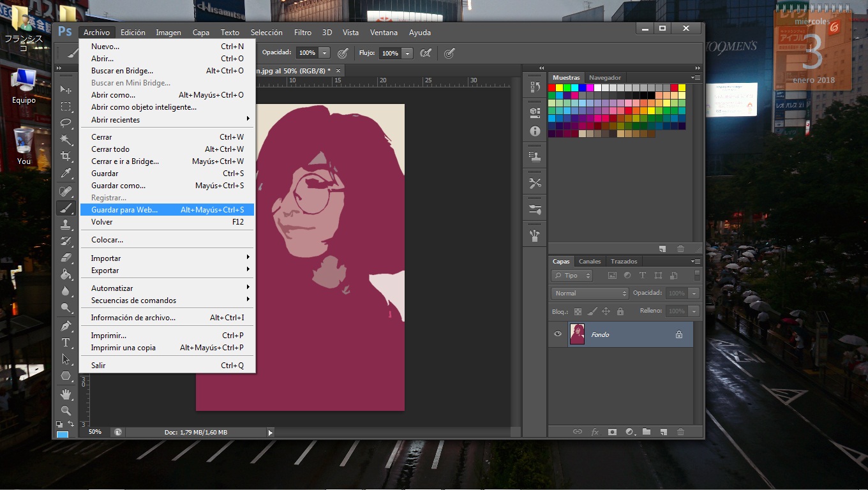The width and height of the screenshot is (868, 490).
Task: Choose Imprimir... from the menu
Action: click(167, 336)
